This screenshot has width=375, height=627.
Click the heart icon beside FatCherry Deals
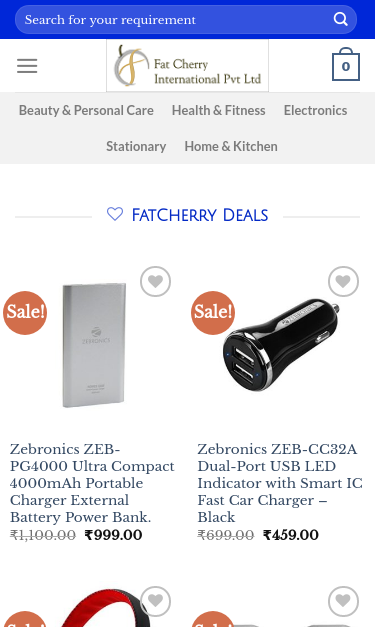[x=115, y=214]
